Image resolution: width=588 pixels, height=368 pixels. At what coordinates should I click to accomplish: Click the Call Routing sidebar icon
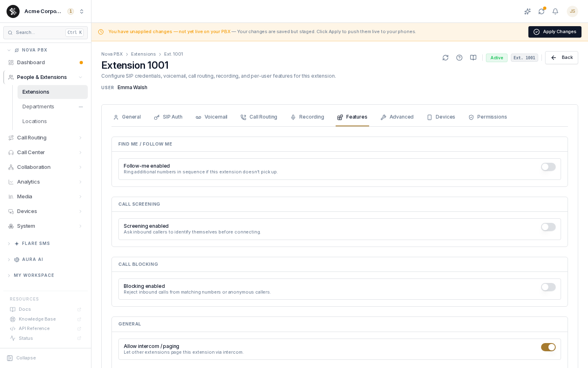tap(11, 138)
